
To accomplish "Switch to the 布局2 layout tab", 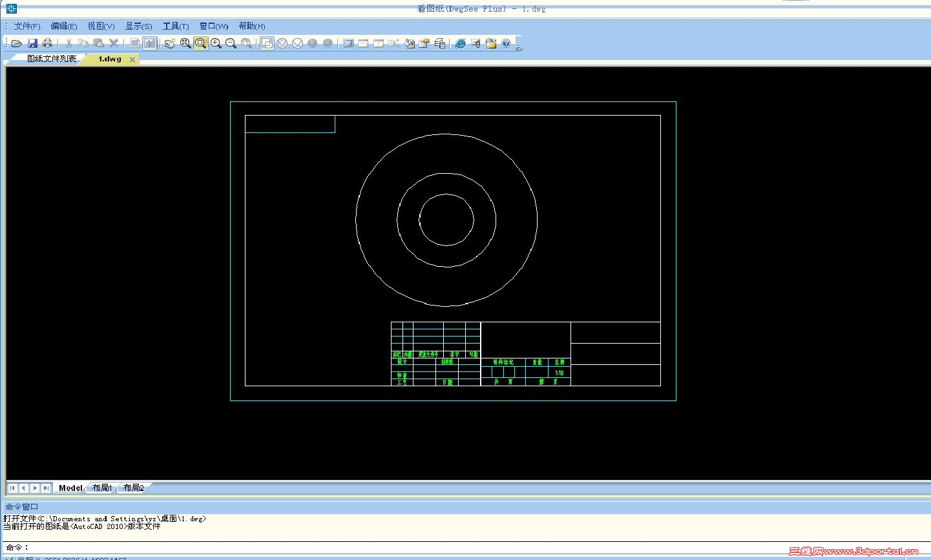I will pyautogui.click(x=134, y=488).
